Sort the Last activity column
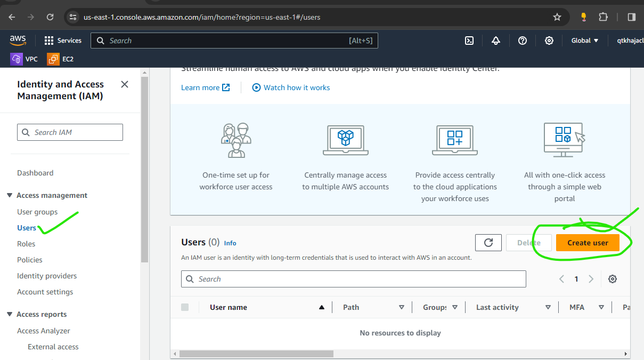The image size is (644, 360). pos(548,307)
